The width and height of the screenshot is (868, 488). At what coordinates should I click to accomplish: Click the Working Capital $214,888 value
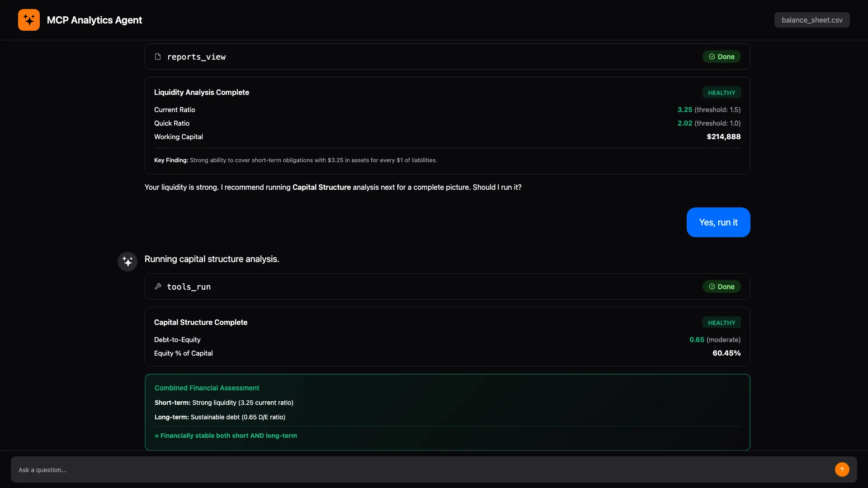click(x=723, y=136)
